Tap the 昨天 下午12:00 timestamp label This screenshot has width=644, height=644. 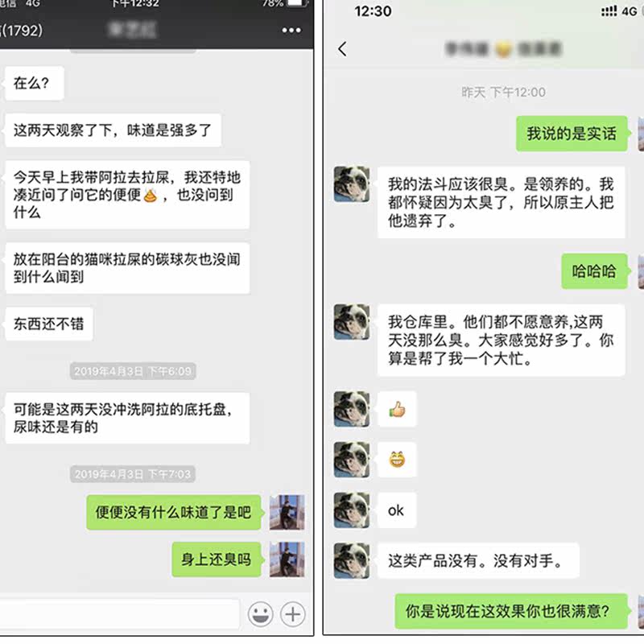pos(504,92)
